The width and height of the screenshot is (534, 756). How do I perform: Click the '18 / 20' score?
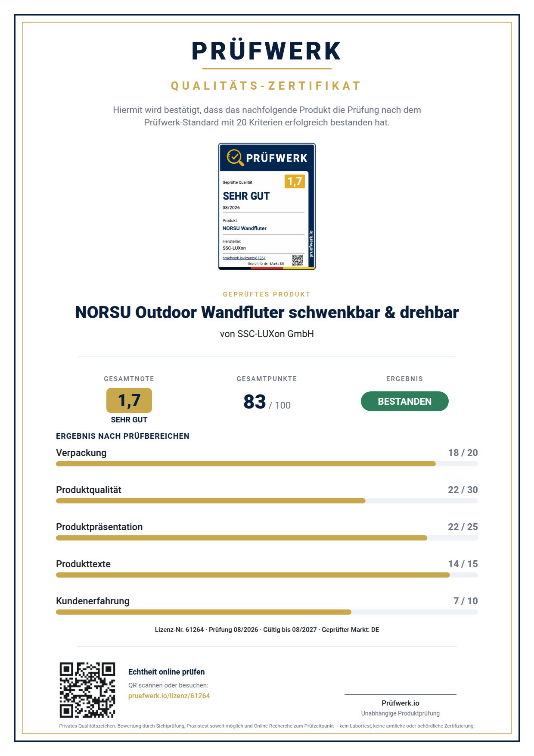pyautogui.click(x=463, y=453)
